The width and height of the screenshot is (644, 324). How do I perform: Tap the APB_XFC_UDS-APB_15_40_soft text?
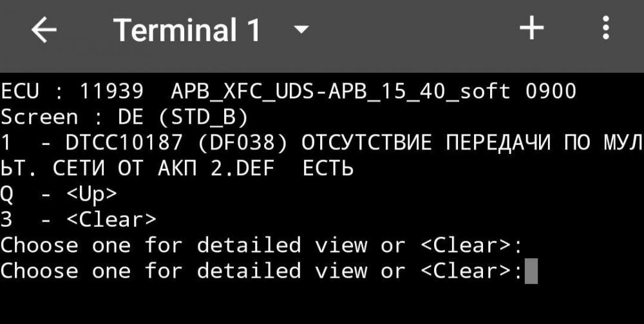(341, 91)
